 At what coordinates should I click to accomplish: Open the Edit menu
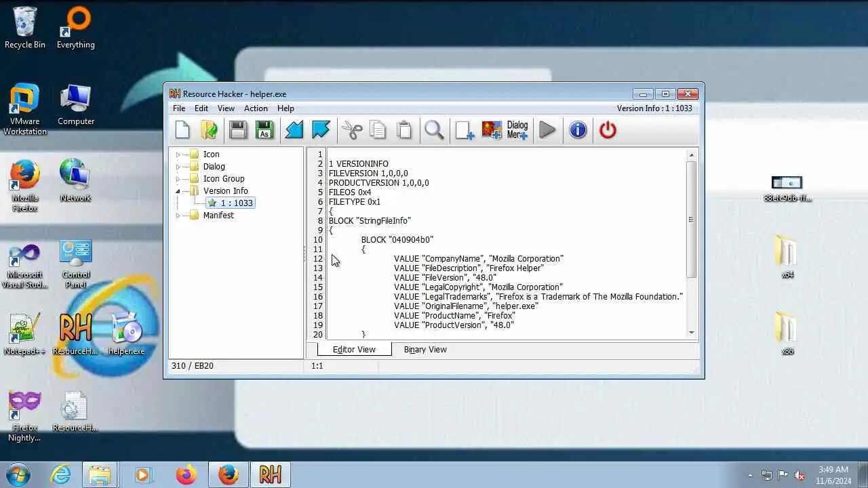pos(201,108)
